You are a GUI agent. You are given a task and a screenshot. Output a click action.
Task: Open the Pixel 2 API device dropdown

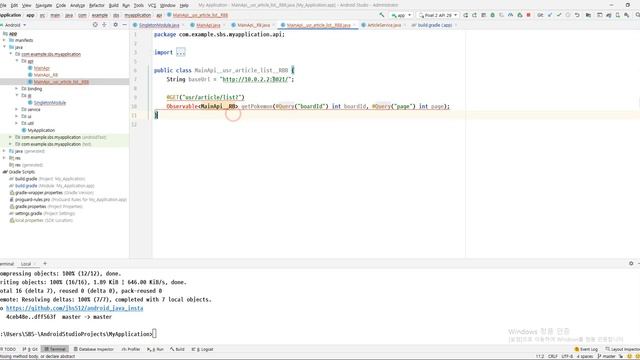438,15
